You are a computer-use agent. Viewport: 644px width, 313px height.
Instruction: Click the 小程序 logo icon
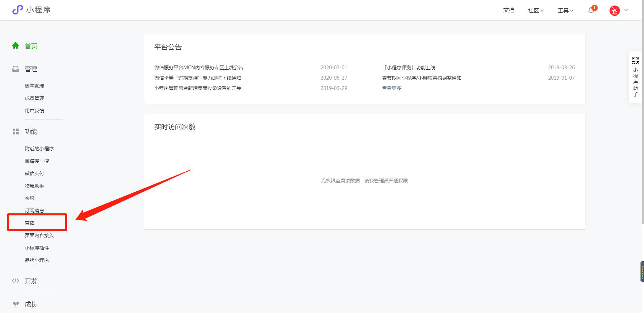pyautogui.click(x=18, y=10)
